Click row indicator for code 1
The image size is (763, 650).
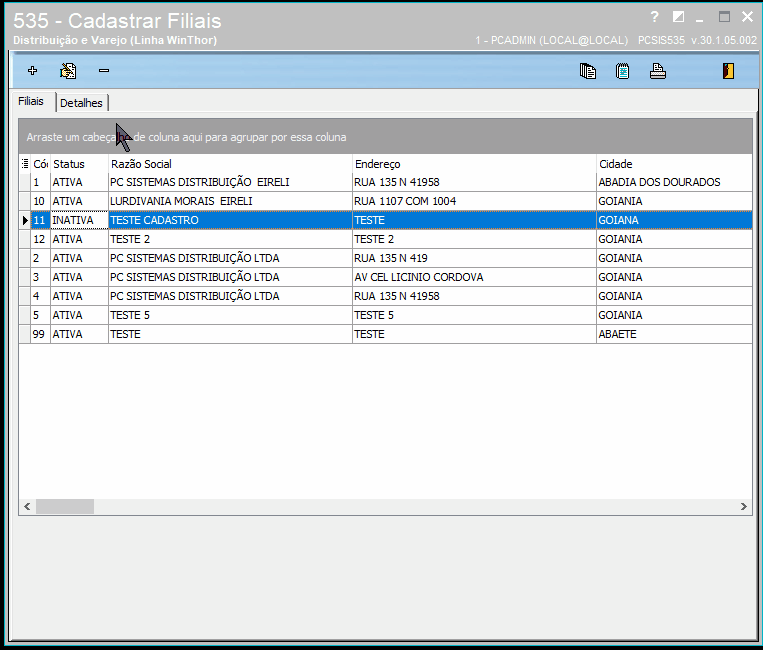pyautogui.click(x=25, y=182)
